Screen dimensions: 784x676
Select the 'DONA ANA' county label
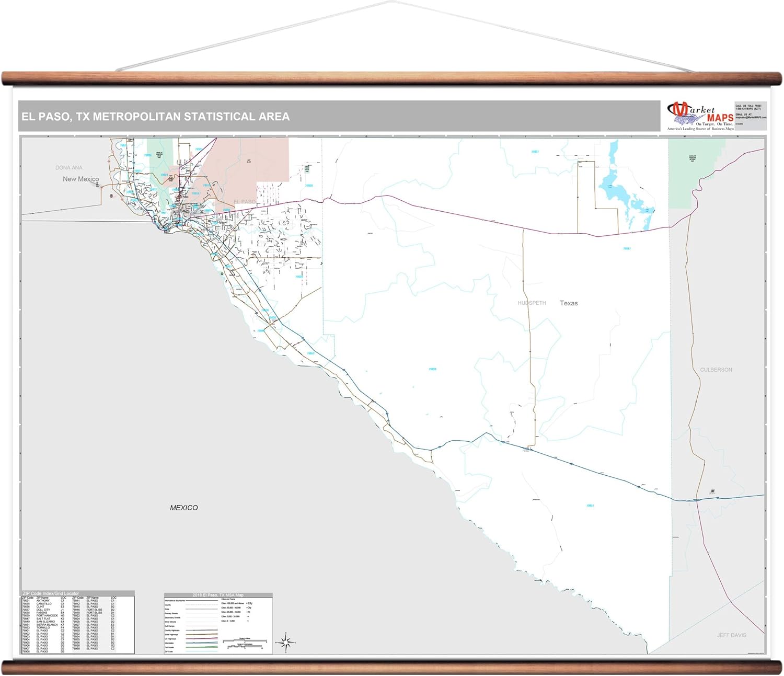coord(69,168)
